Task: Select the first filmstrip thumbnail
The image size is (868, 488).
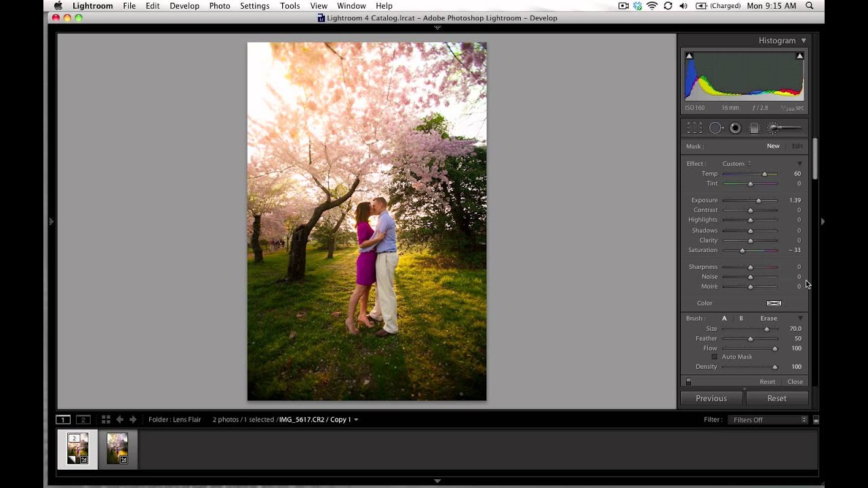Action: pyautogui.click(x=77, y=449)
